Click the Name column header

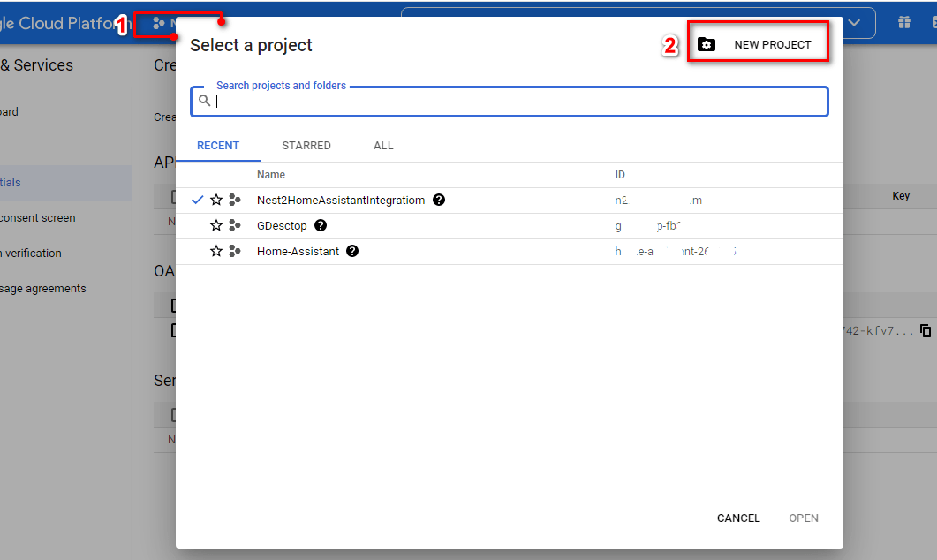coord(271,175)
